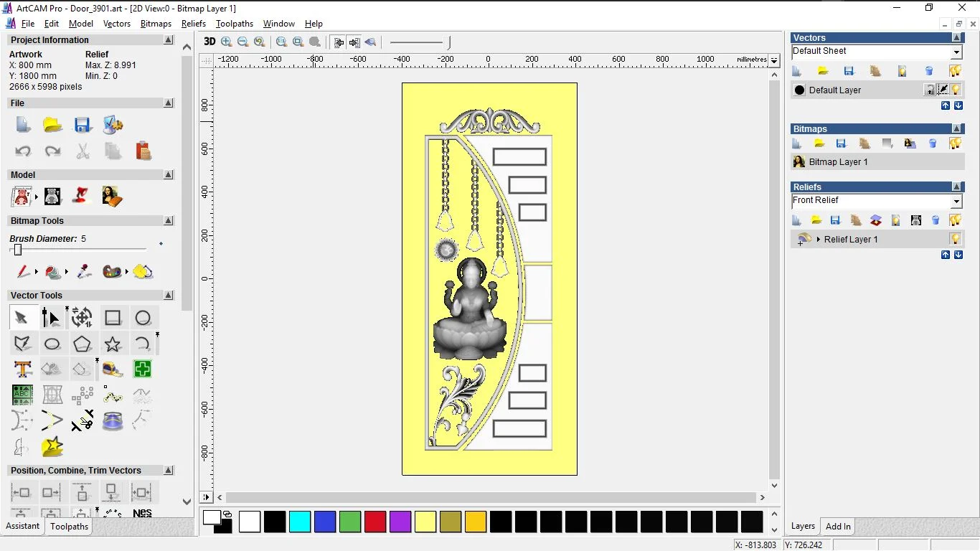Select the create star vector tool
Image resolution: width=980 pixels, height=551 pixels.
(x=113, y=344)
